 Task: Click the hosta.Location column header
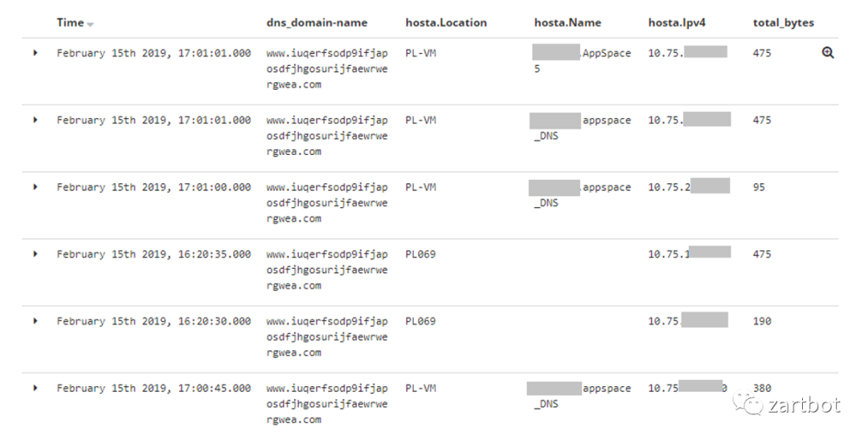click(446, 22)
